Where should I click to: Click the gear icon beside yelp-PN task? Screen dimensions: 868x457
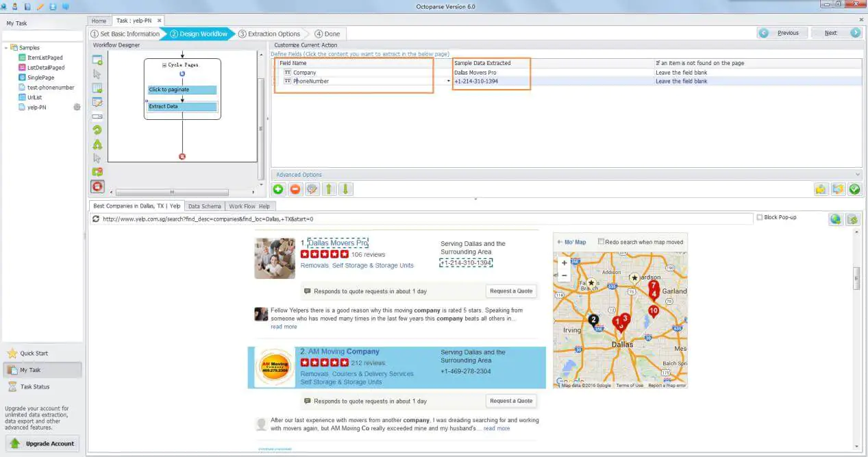[x=77, y=107]
